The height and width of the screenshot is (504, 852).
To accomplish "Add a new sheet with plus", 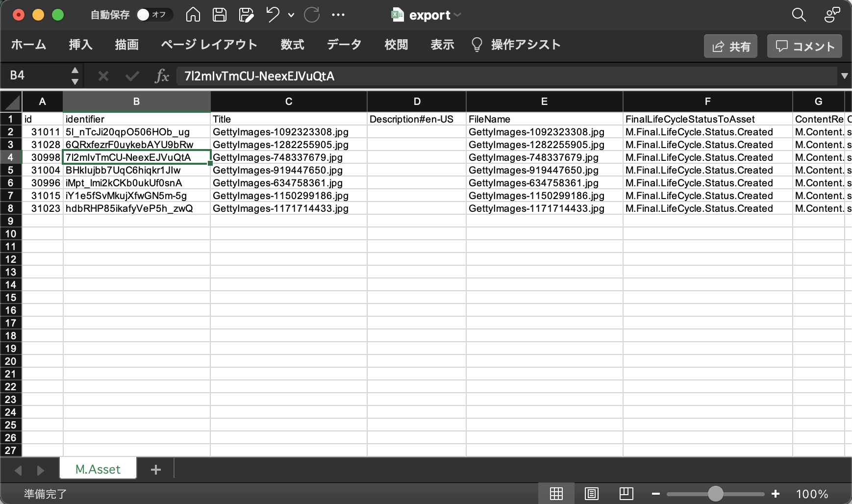I will click(x=156, y=470).
